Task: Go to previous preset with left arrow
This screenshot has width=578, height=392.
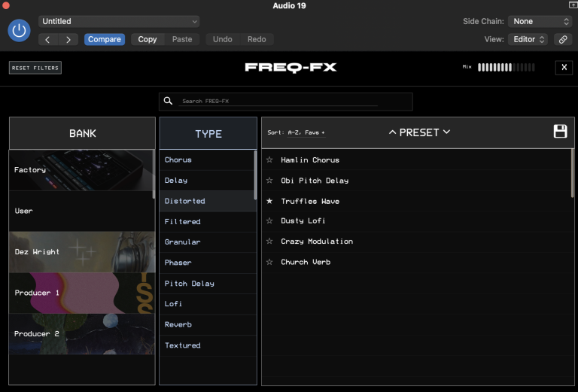Action: coord(48,39)
